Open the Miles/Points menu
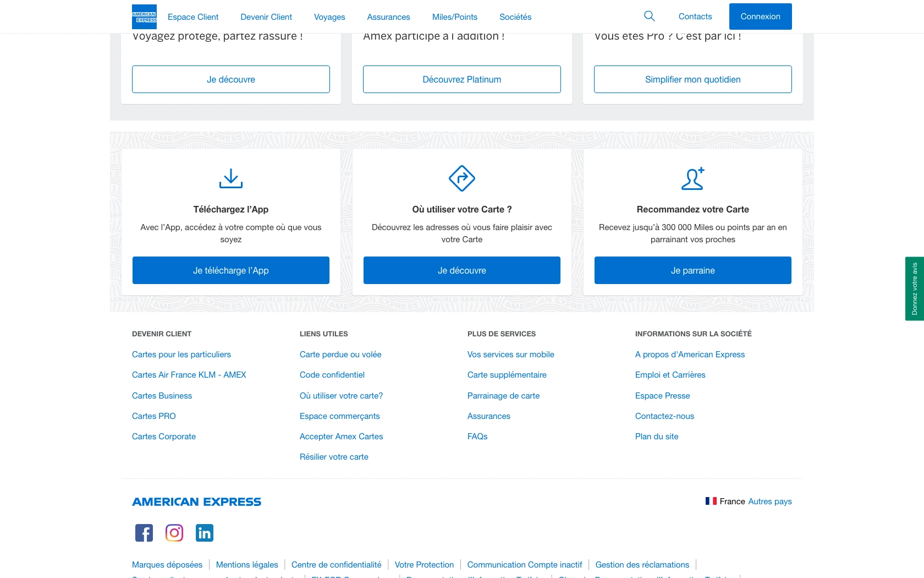The width and height of the screenshot is (924, 578). pyautogui.click(x=455, y=17)
